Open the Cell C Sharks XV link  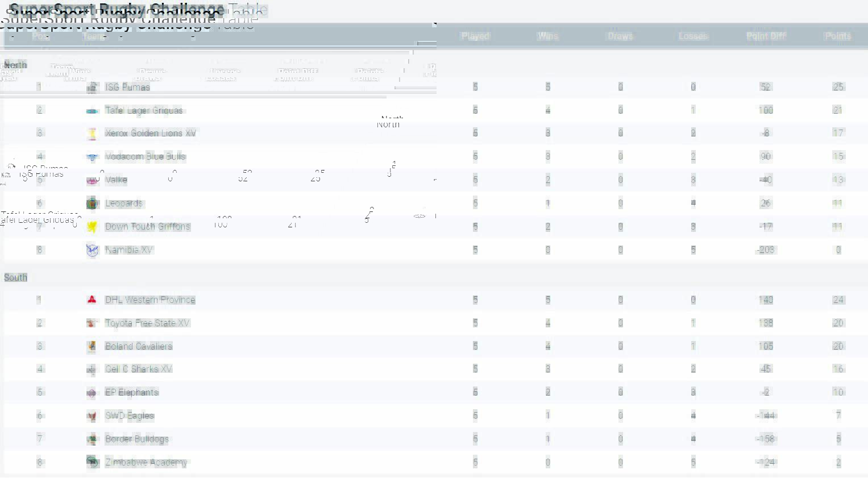click(139, 369)
